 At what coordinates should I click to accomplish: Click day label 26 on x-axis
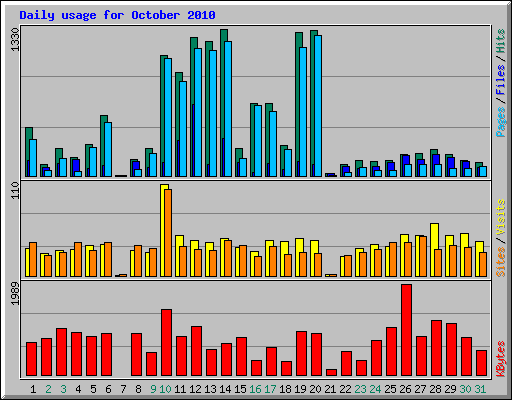click(405, 389)
